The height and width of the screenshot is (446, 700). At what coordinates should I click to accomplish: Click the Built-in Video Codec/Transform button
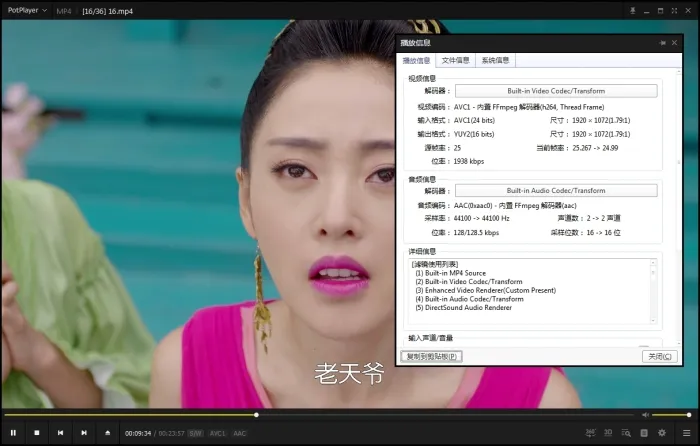(x=556, y=91)
